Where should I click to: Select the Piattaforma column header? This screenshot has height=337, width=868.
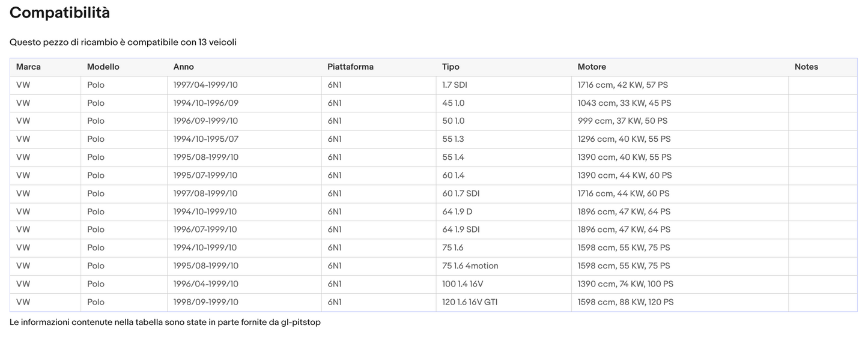point(350,67)
